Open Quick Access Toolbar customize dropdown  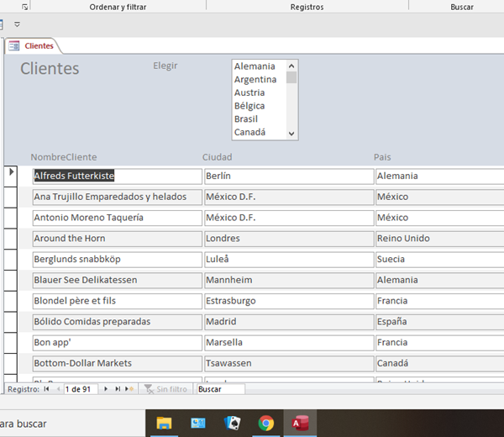pyautogui.click(x=17, y=24)
